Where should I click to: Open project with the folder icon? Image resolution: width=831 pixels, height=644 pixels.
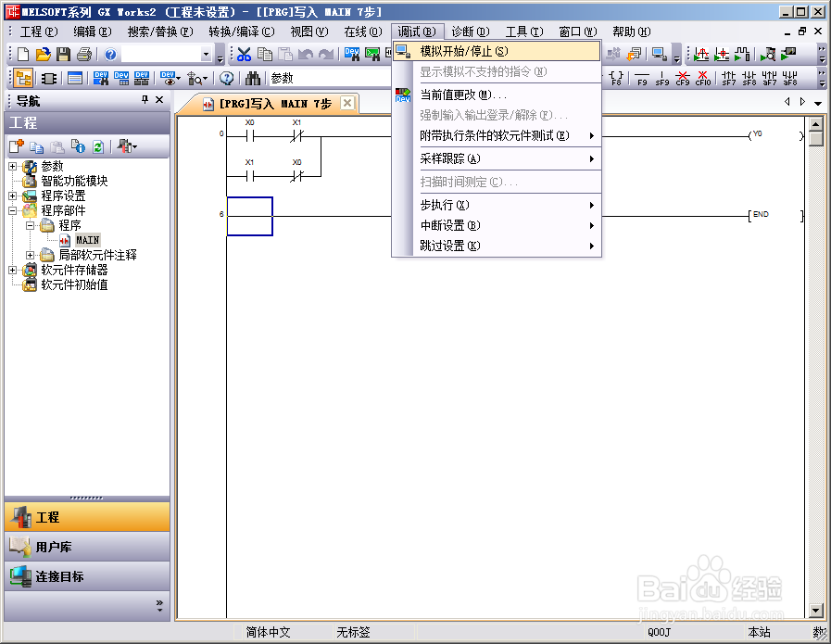(44, 54)
